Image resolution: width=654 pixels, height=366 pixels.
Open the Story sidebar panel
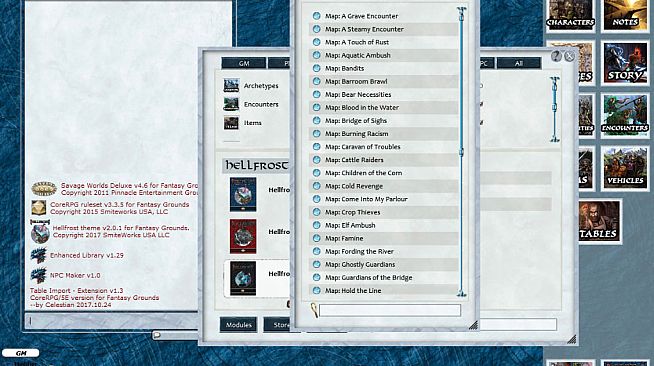coord(625,63)
